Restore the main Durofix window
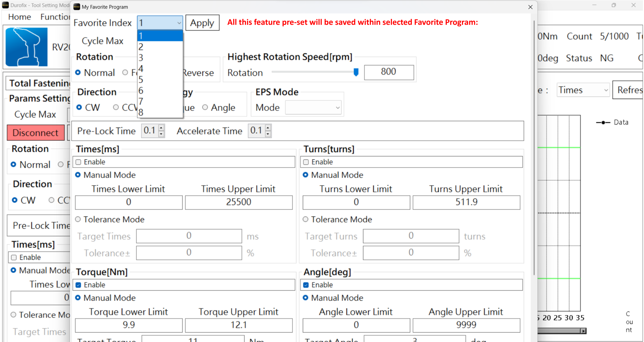 tap(613, 5)
